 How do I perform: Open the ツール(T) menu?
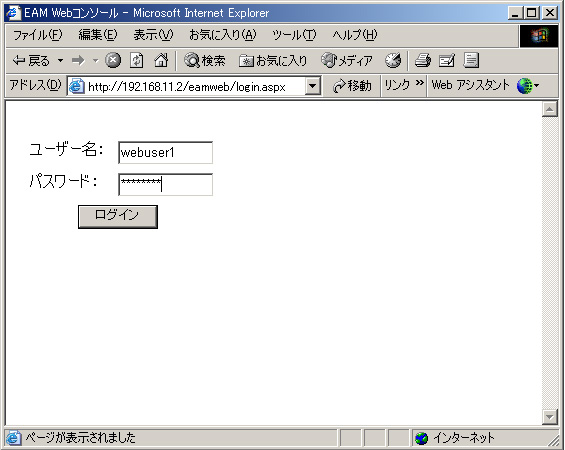tap(294, 35)
